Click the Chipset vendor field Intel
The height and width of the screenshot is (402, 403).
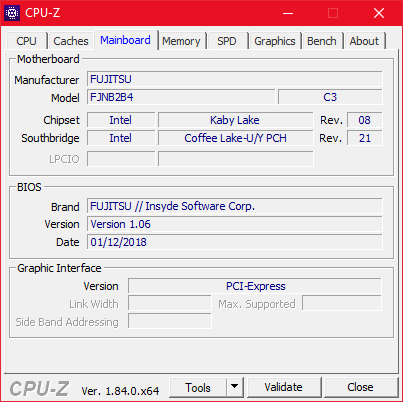(x=121, y=120)
